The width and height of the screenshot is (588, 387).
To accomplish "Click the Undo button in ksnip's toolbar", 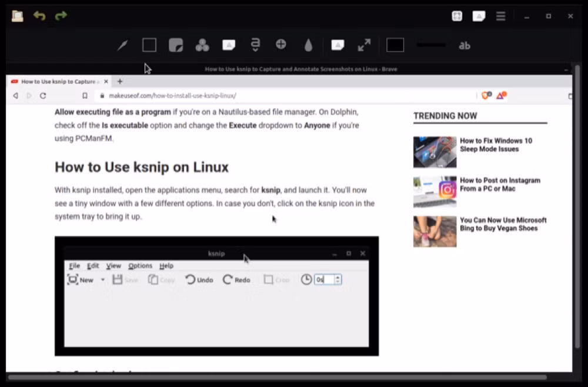I will point(199,280).
